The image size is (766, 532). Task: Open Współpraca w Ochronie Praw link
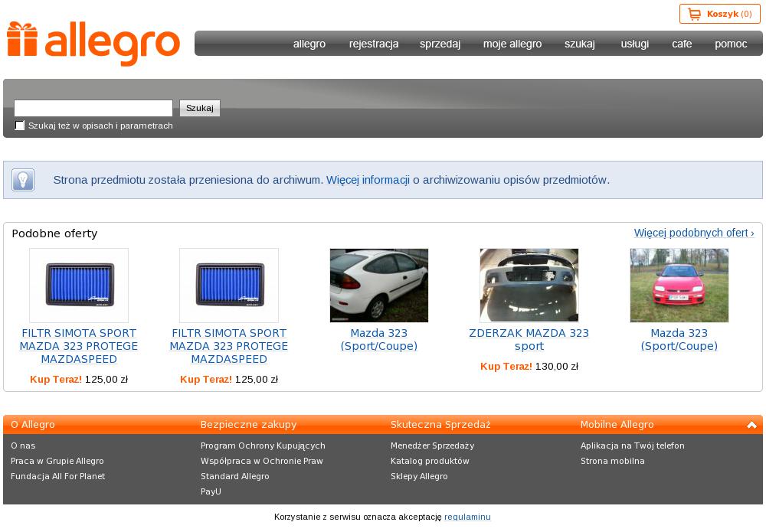pos(262,461)
